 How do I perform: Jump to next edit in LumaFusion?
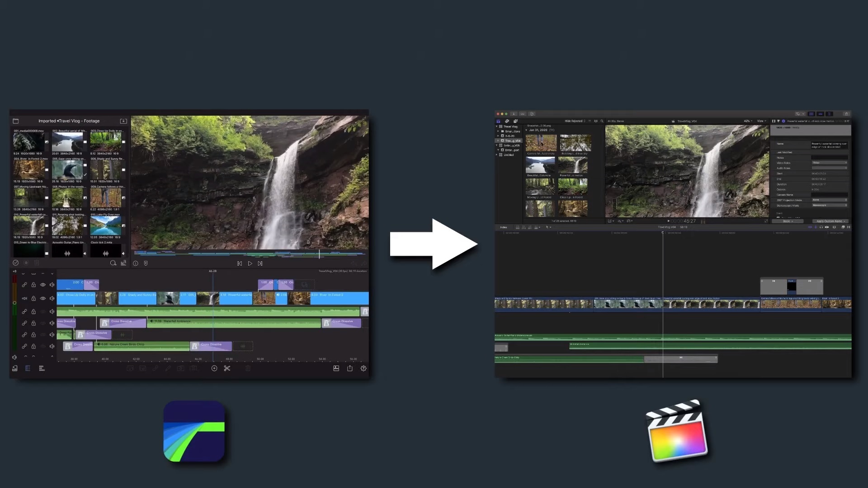pyautogui.click(x=260, y=263)
